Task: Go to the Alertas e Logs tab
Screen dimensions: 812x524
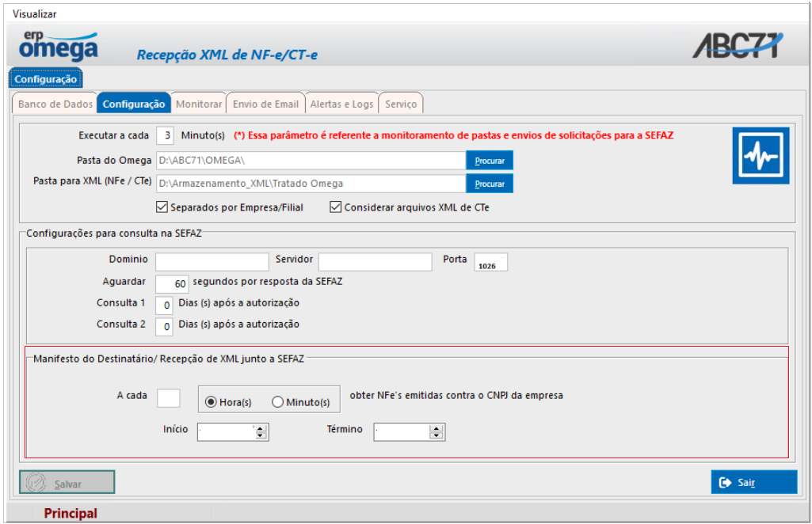Action: coord(341,104)
